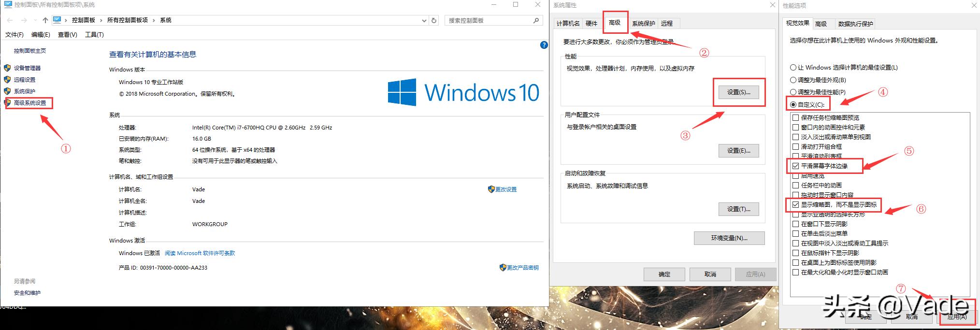Switch to 数据执行保护 tab
The width and height of the screenshot is (980, 330).
(x=856, y=24)
